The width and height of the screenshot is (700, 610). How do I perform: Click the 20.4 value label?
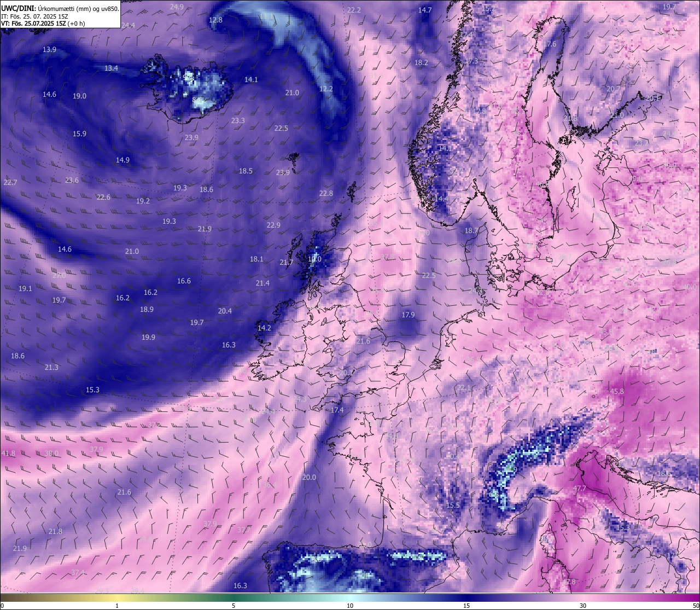click(225, 311)
